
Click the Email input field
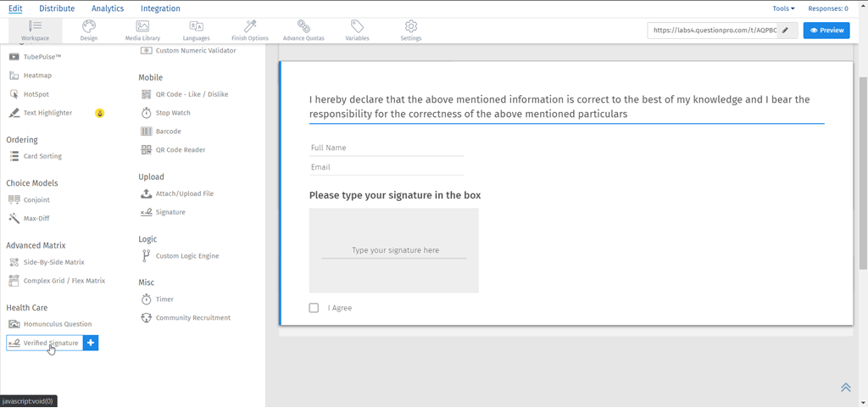(x=387, y=167)
